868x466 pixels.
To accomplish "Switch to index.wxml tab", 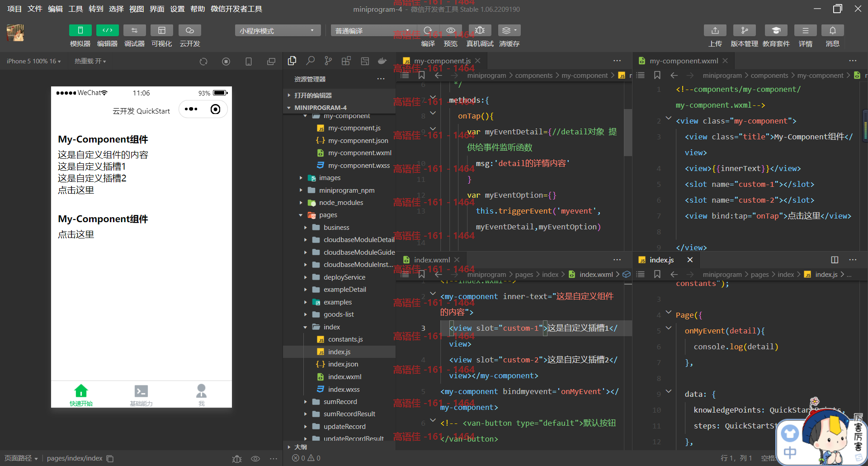I will coord(432,260).
